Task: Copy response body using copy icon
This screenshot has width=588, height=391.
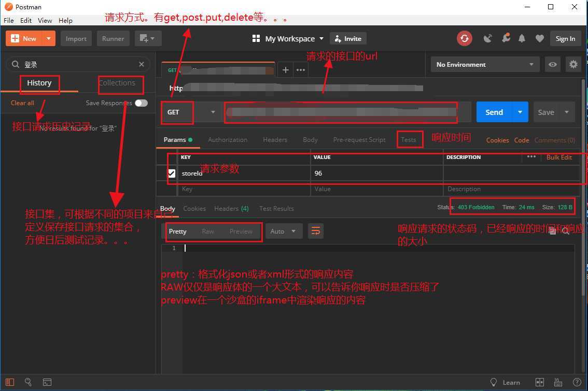Action: (552, 231)
